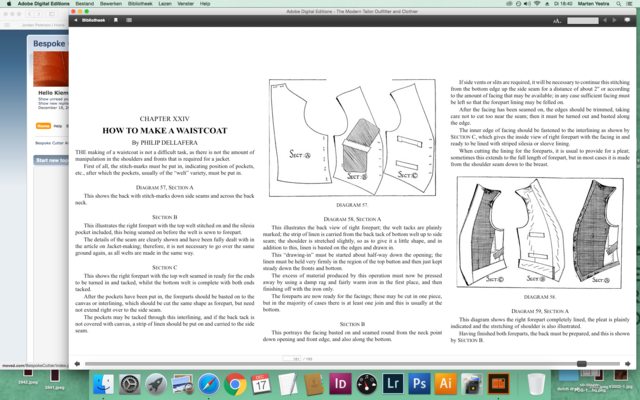
Task: Click the search field in the reader toolbar
Action: pyautogui.click(x=582, y=20)
